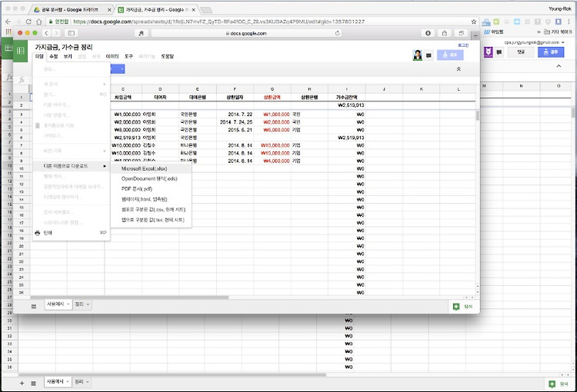Open the '기타 북마크' bookmarks folder
577x392 pixels.
[x=558, y=32]
